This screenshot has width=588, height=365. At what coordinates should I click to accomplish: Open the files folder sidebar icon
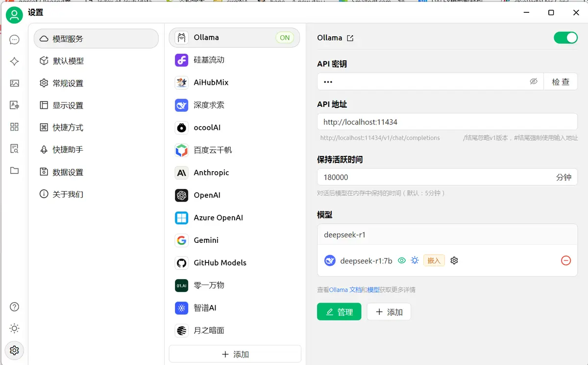[14, 171]
